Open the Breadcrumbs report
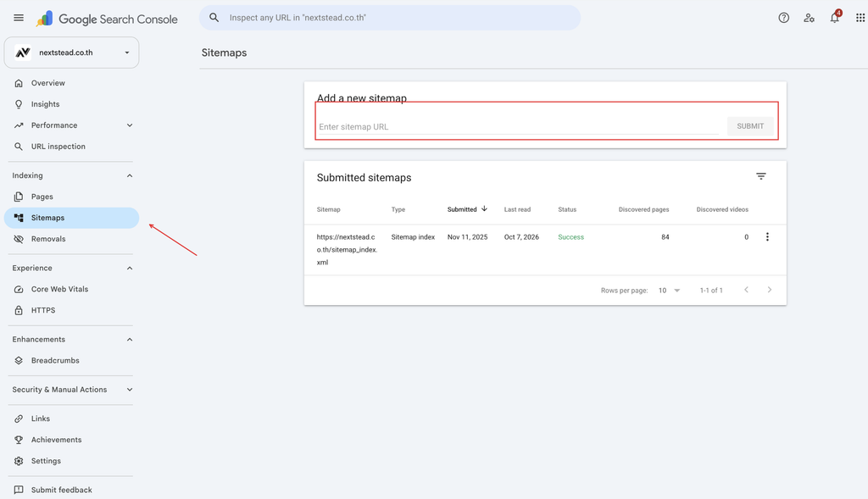 point(71,361)
